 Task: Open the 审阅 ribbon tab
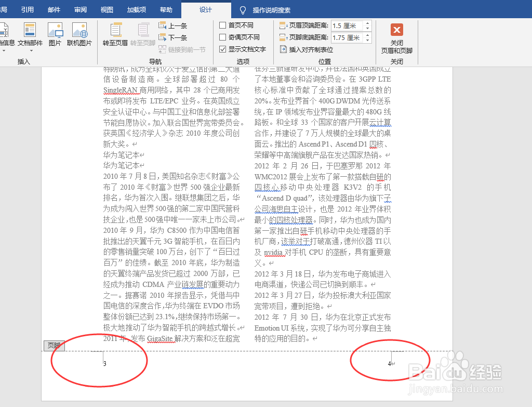tap(81, 9)
